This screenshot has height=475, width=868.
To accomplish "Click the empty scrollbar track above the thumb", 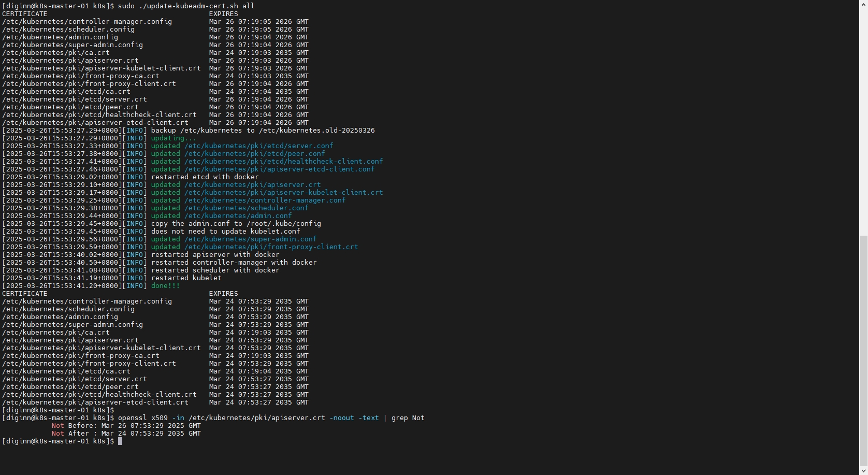I will 863,119.
